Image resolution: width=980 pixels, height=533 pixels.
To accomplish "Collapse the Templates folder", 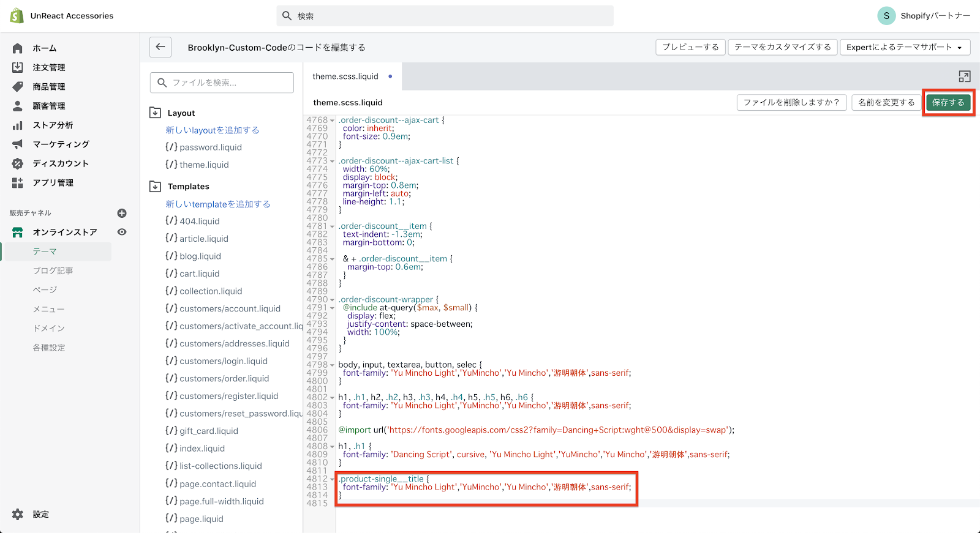I will click(156, 186).
